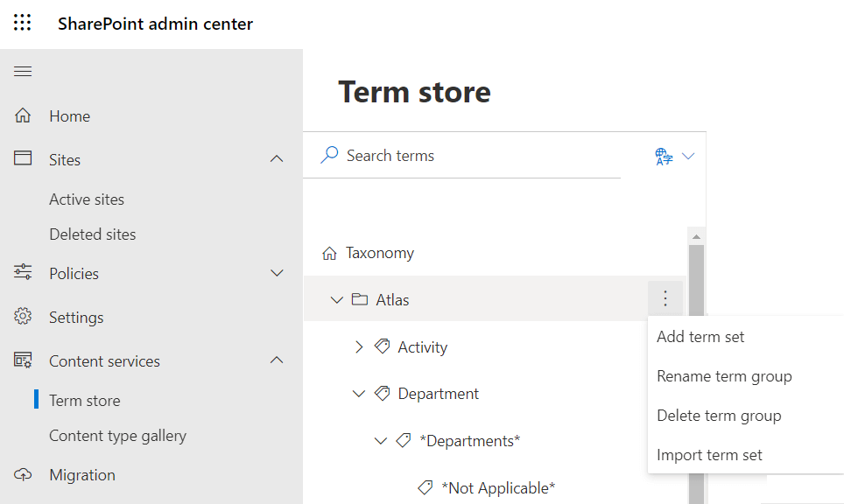Select the Department term set tag icon
The height and width of the screenshot is (504, 844).
click(382, 393)
